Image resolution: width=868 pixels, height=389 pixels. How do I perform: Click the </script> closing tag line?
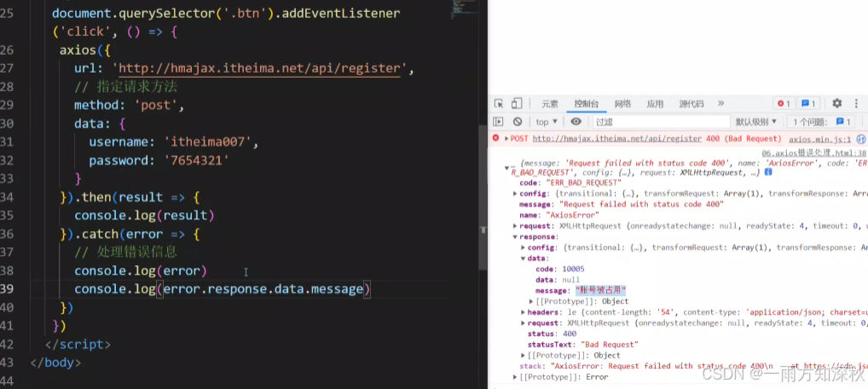click(x=78, y=344)
